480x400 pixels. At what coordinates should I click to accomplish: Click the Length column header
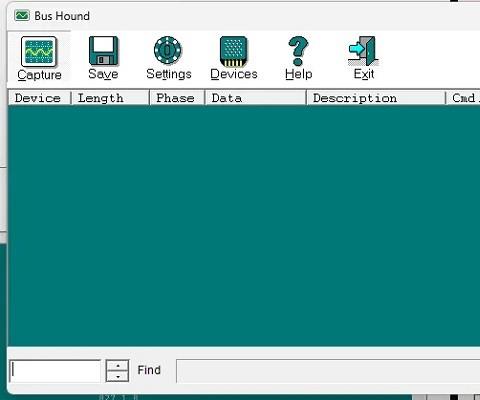110,98
